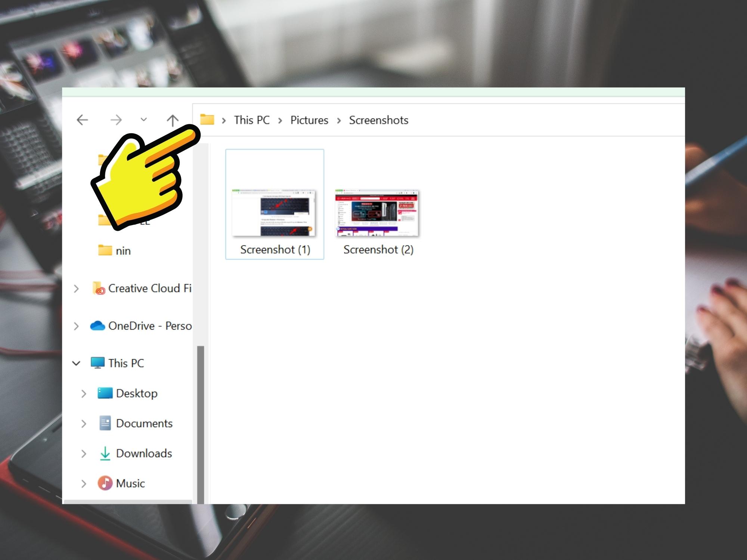Image resolution: width=747 pixels, height=560 pixels.
Task: Click the navigation history dropdown
Action: tap(143, 120)
